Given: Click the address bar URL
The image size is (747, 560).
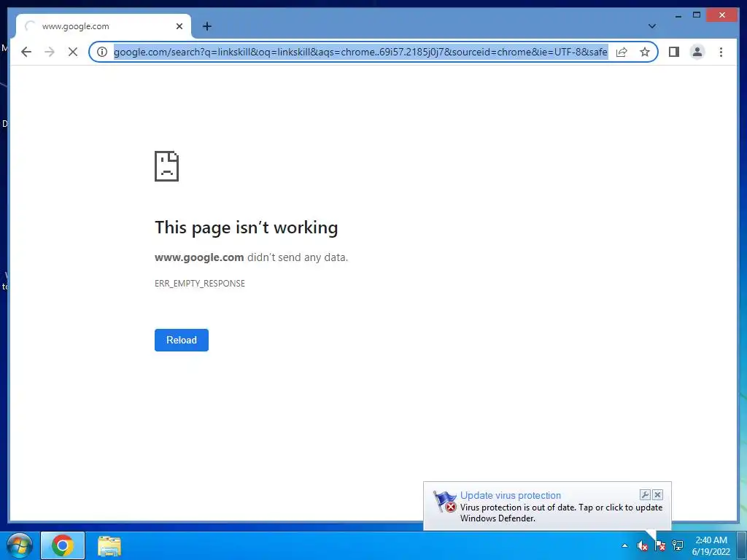Looking at the screenshot, I should (360, 52).
